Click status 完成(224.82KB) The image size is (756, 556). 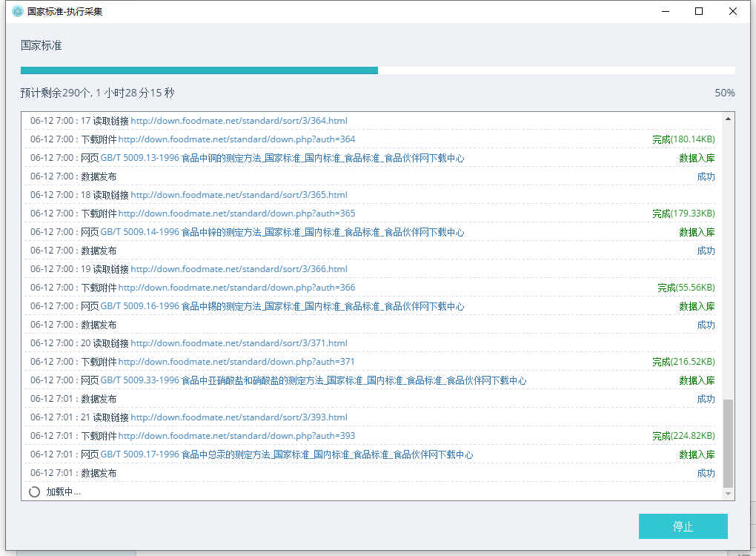(x=683, y=436)
